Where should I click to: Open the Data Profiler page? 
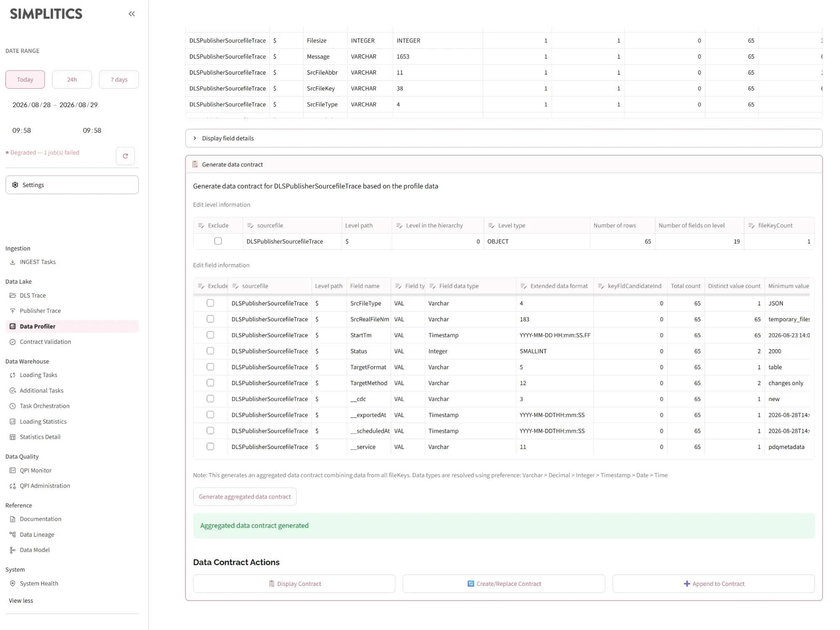click(72, 326)
